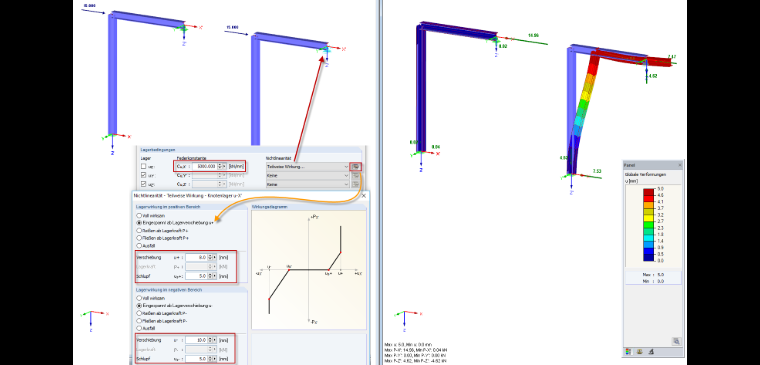The height and width of the screenshot is (365, 760).
Task: Select 'Eingespannt ab Lagerverschiebung u-' option
Action: (140, 306)
